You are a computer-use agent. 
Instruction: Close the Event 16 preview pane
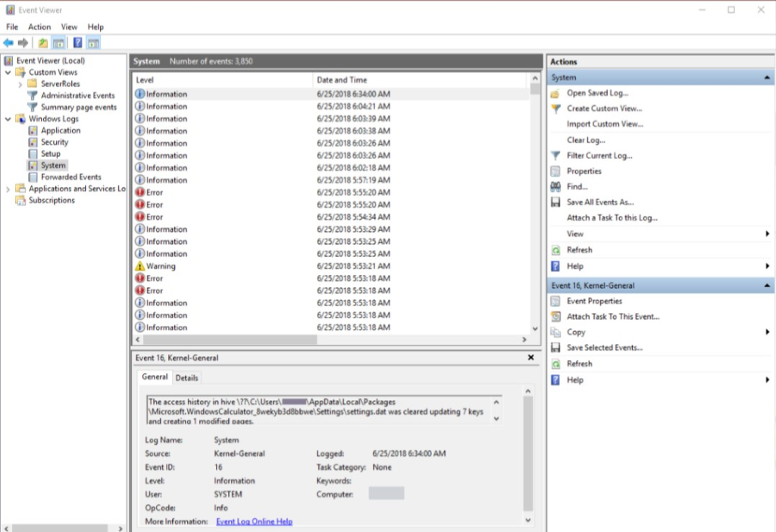[530, 357]
